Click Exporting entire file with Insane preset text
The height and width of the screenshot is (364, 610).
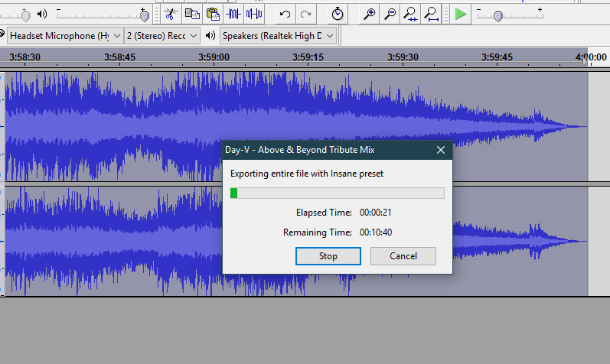tap(307, 174)
